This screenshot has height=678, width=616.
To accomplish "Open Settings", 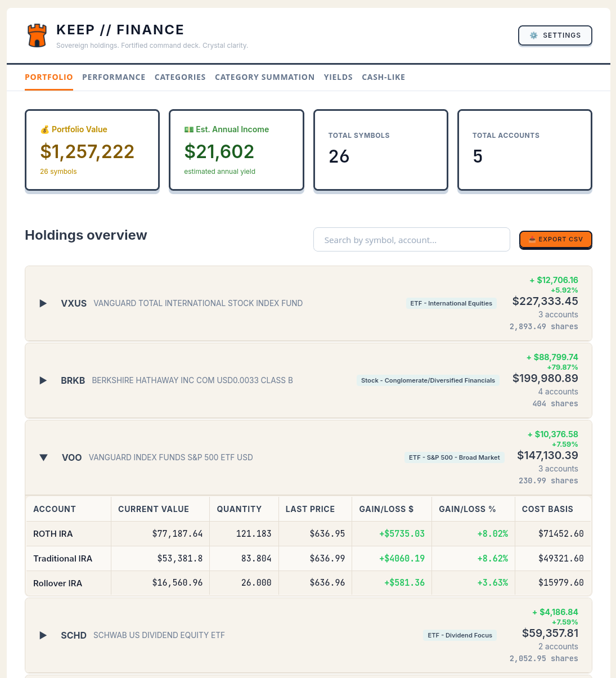I will [555, 35].
